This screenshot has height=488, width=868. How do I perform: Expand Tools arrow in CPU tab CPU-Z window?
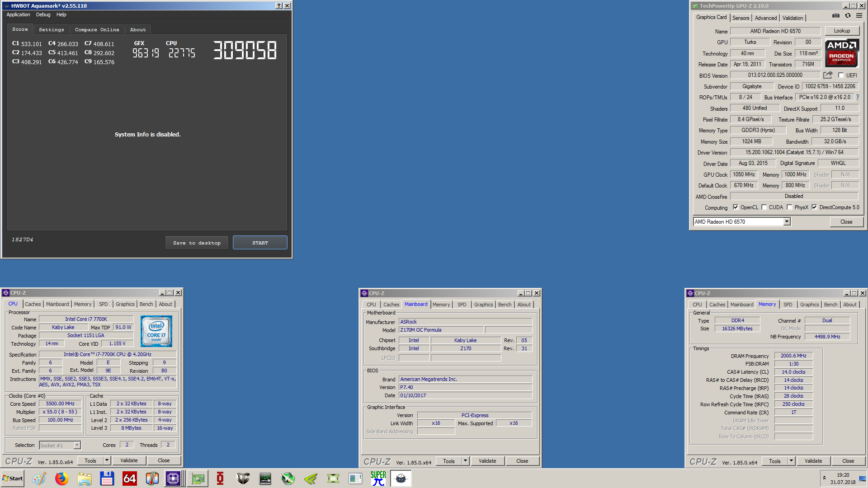click(107, 460)
